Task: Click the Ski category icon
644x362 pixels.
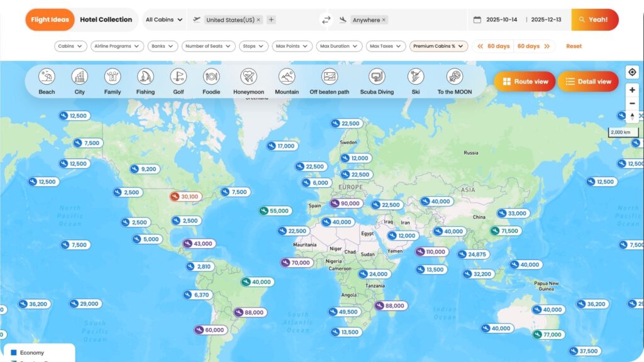Action: tap(415, 77)
